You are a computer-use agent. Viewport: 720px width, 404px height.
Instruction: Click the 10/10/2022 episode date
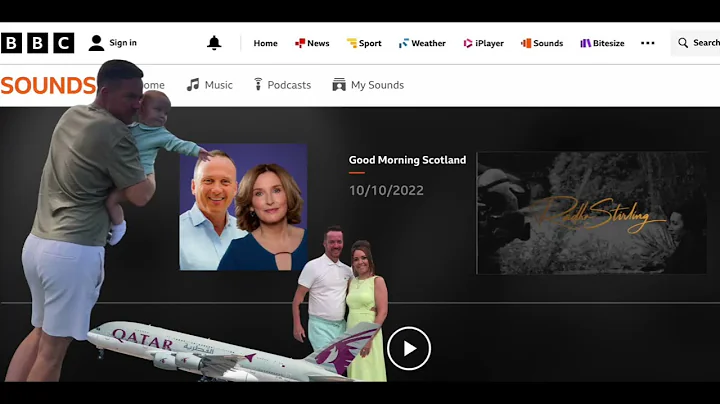pyautogui.click(x=386, y=190)
